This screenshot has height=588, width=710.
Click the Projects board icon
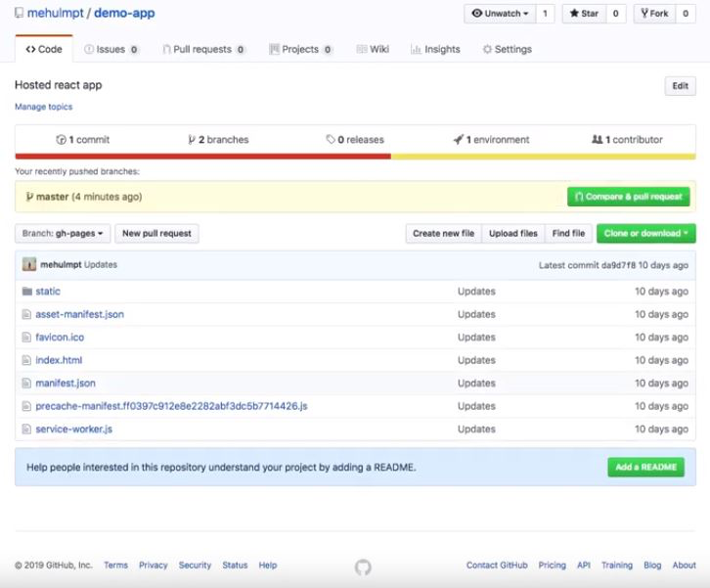coord(274,49)
